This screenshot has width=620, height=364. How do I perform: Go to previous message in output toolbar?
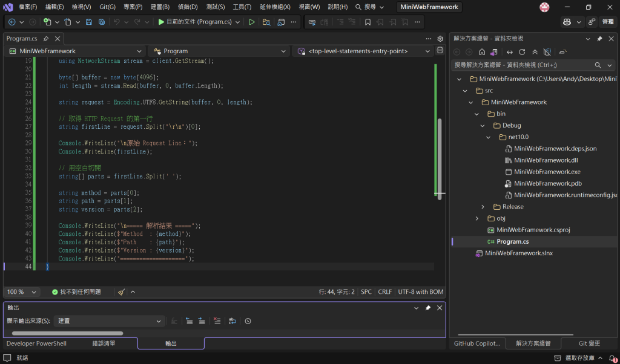tap(190, 321)
